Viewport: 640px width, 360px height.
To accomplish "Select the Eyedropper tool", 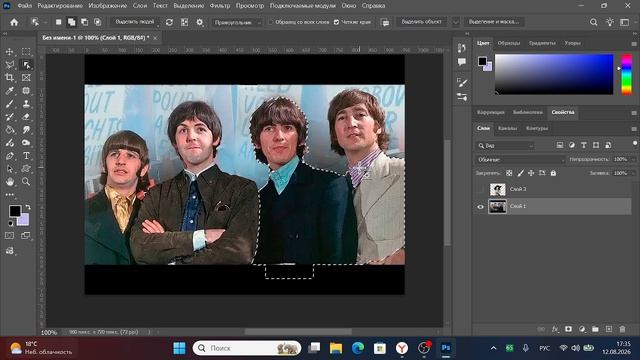I will pyautogui.click(x=9, y=91).
